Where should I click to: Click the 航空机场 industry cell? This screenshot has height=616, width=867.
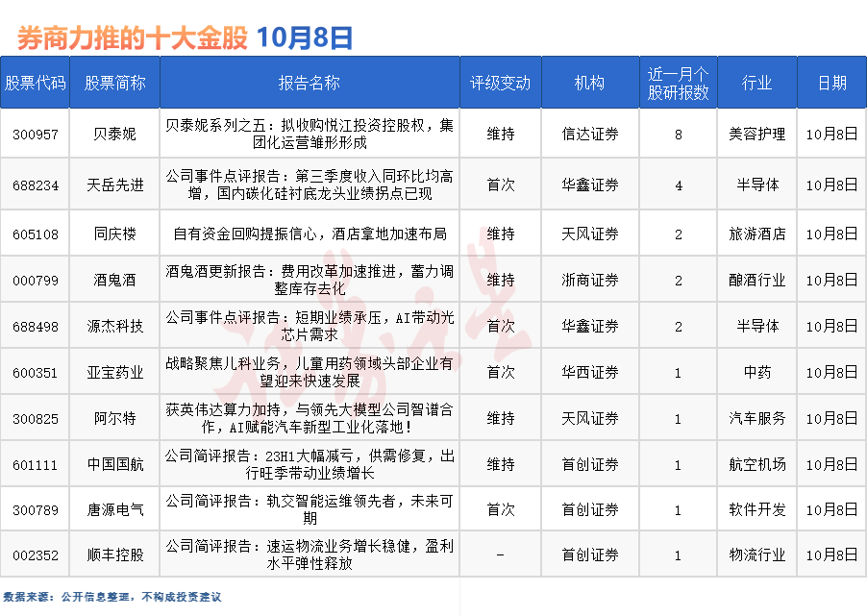coord(757,464)
